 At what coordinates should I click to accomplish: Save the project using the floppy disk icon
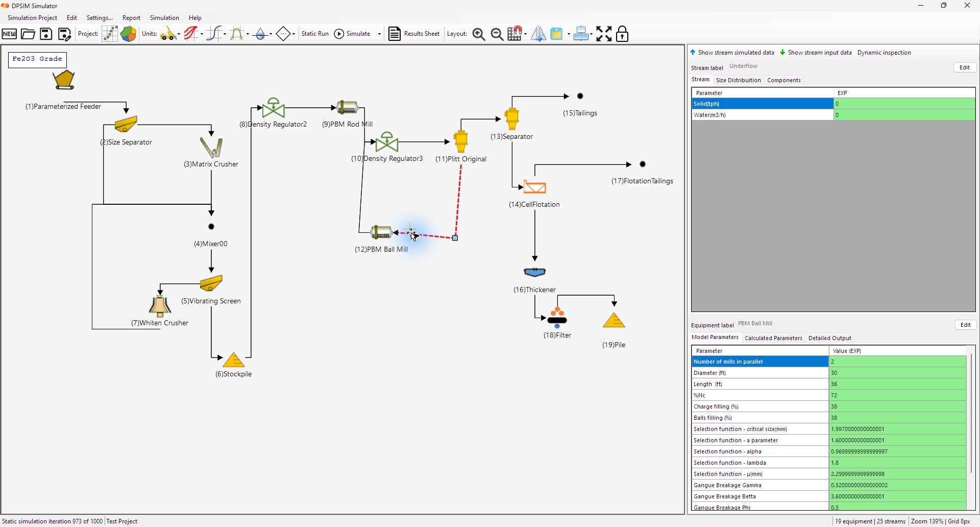[46, 34]
